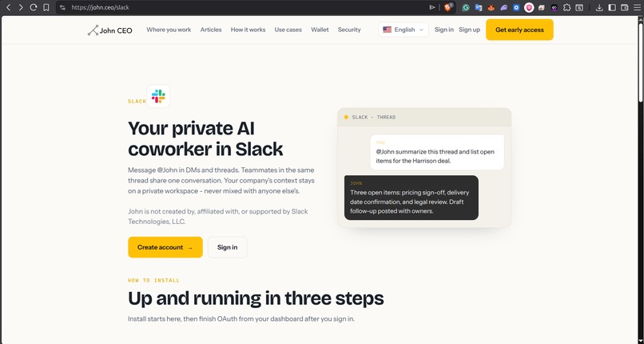Click the 'Your private AI coworker in Slack' heading
This screenshot has height=344, width=644.
205,138
